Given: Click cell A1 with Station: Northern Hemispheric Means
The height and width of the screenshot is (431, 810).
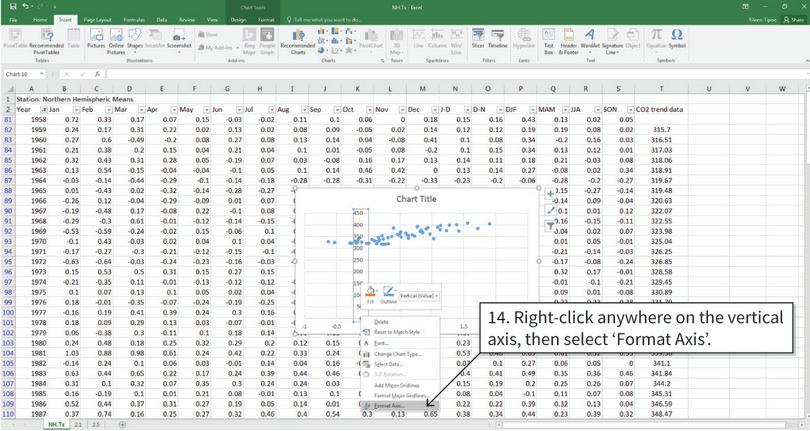Looking at the screenshot, I should (75, 99).
